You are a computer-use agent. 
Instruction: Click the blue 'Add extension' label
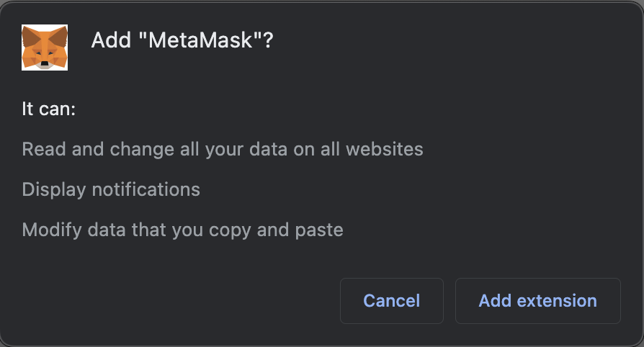[537, 301]
